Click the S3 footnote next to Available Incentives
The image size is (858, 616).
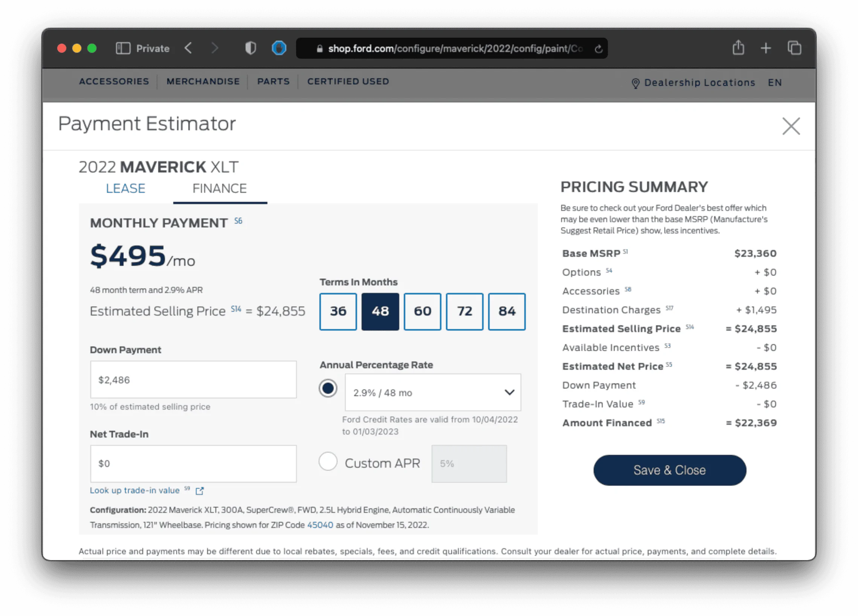667,346
